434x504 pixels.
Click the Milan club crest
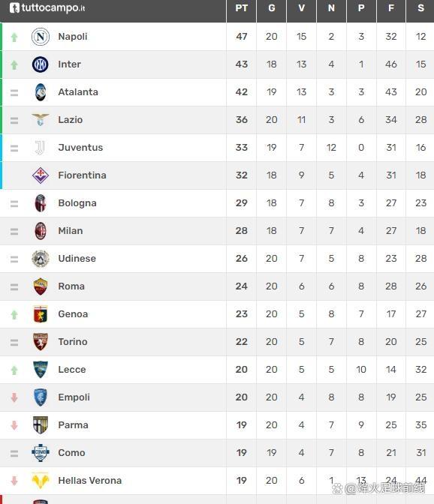(41, 231)
